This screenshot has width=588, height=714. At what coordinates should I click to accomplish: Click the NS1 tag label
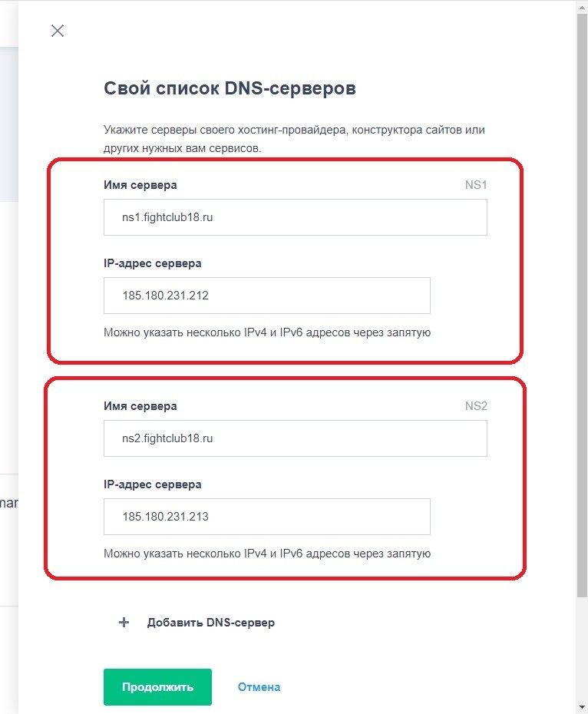tap(476, 185)
